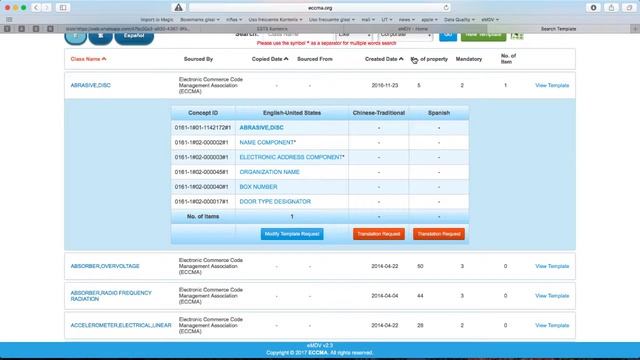Image resolution: width=640 pixels, height=360 pixels.
Task: Toggle the Safari sidebar button
Action: coord(63,7)
